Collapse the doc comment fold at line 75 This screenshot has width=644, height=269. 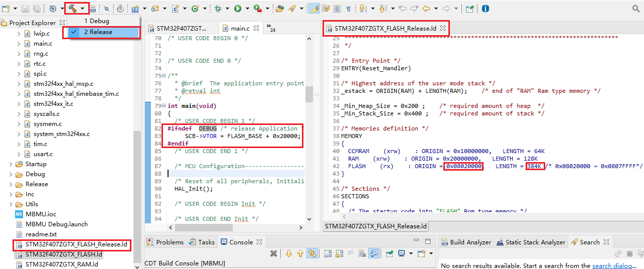click(165, 76)
